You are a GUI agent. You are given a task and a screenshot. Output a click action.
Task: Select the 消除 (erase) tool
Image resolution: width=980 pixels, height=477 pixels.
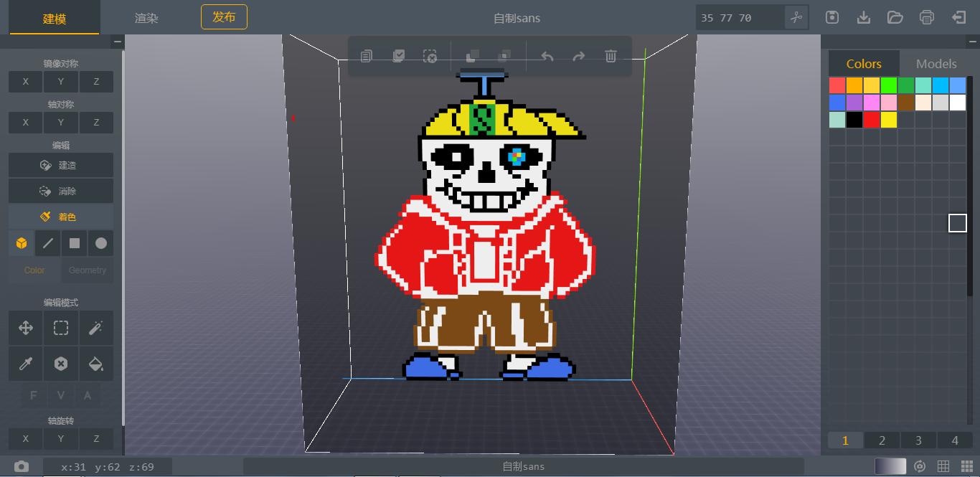pos(61,191)
